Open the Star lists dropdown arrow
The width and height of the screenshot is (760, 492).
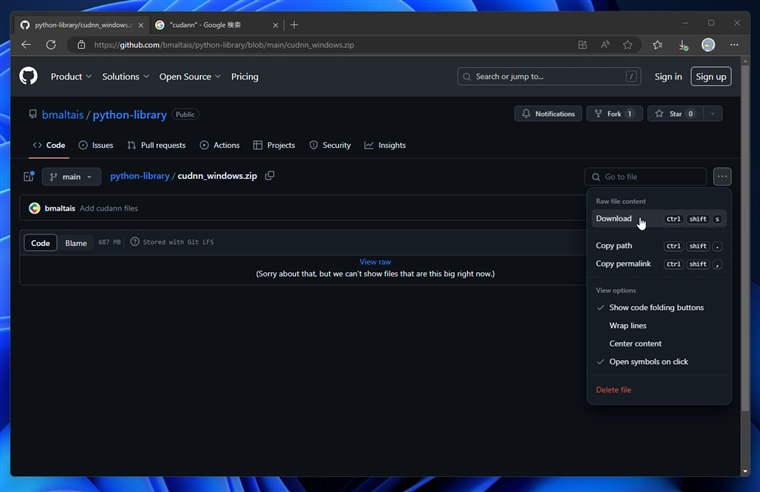point(712,114)
